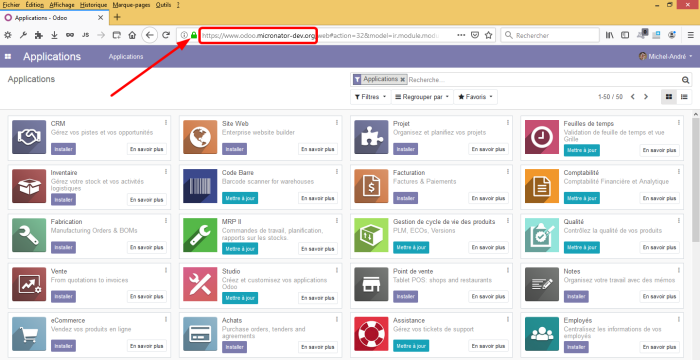Image resolution: width=700 pixels, height=360 pixels.
Task: Open the Marque-pages menu
Action: pyautogui.click(x=131, y=5)
